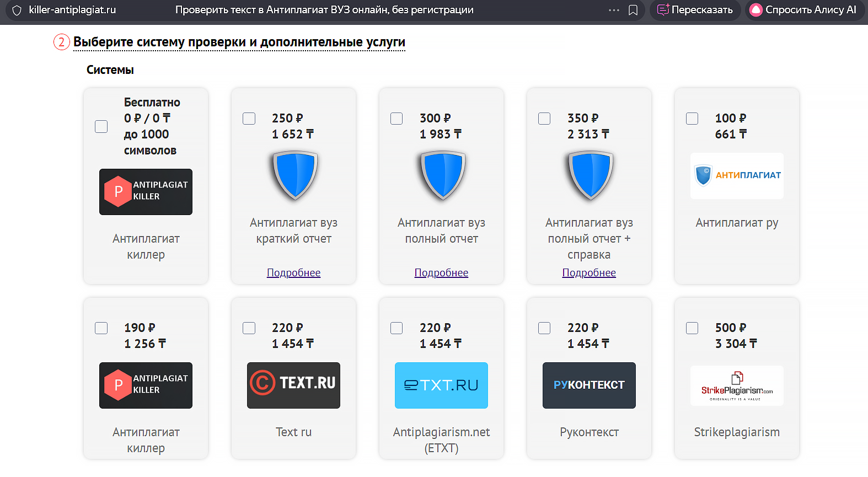Click the Text.ru logo
Viewport: 868px width, 477px height.
pyautogui.click(x=293, y=385)
